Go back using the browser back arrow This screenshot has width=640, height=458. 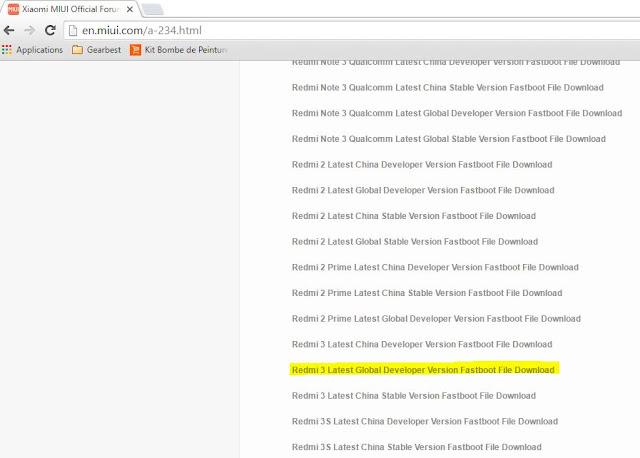click(x=9, y=30)
